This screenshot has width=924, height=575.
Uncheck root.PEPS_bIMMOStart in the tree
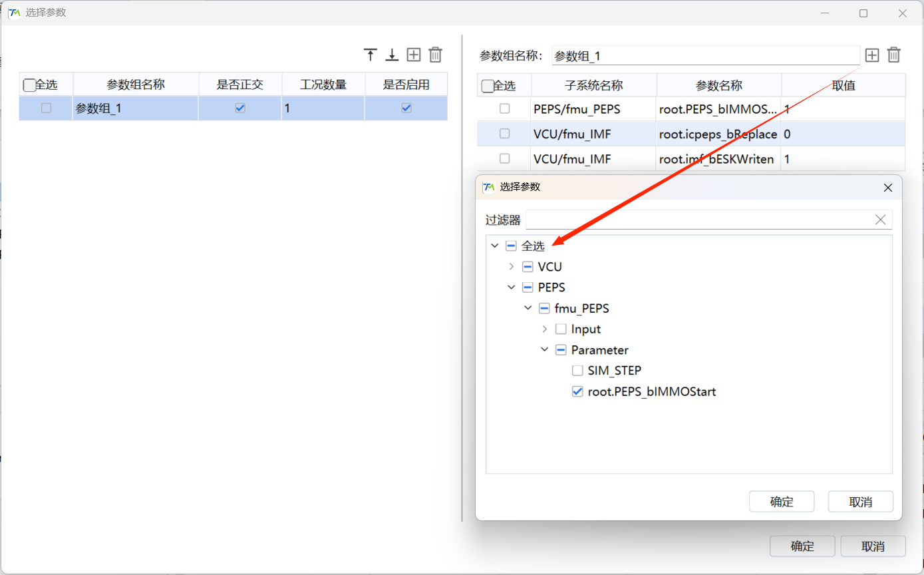(x=577, y=391)
